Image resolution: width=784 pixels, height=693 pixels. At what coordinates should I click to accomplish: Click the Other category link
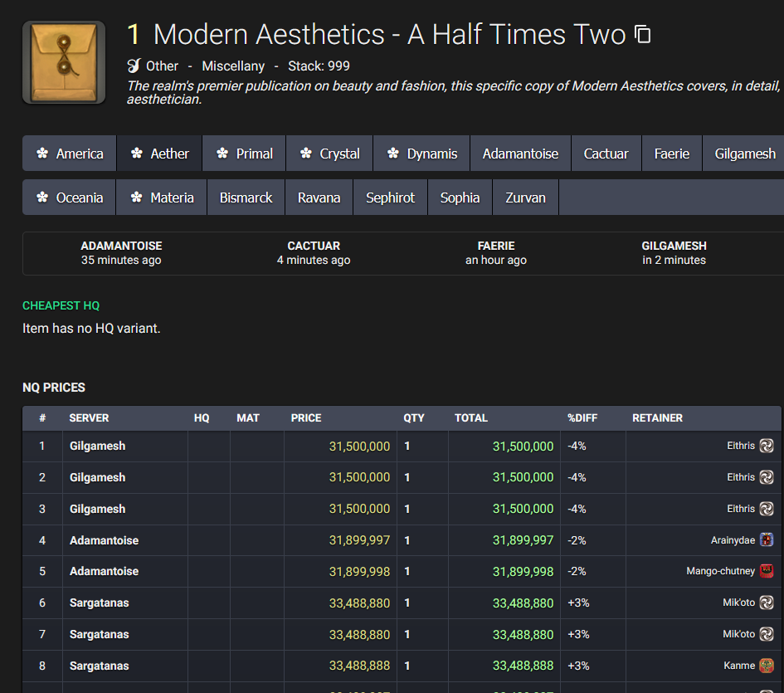point(162,66)
